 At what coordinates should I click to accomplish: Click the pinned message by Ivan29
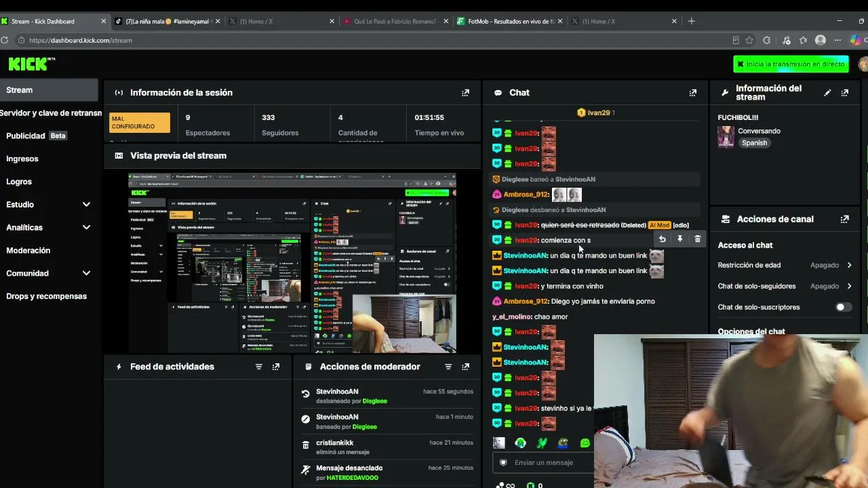coord(595,113)
